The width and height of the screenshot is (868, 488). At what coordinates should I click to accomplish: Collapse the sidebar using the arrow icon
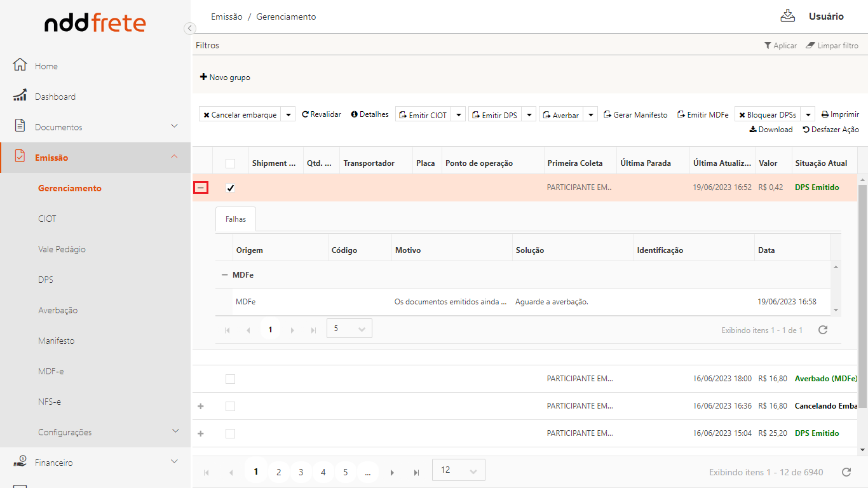pos(189,28)
